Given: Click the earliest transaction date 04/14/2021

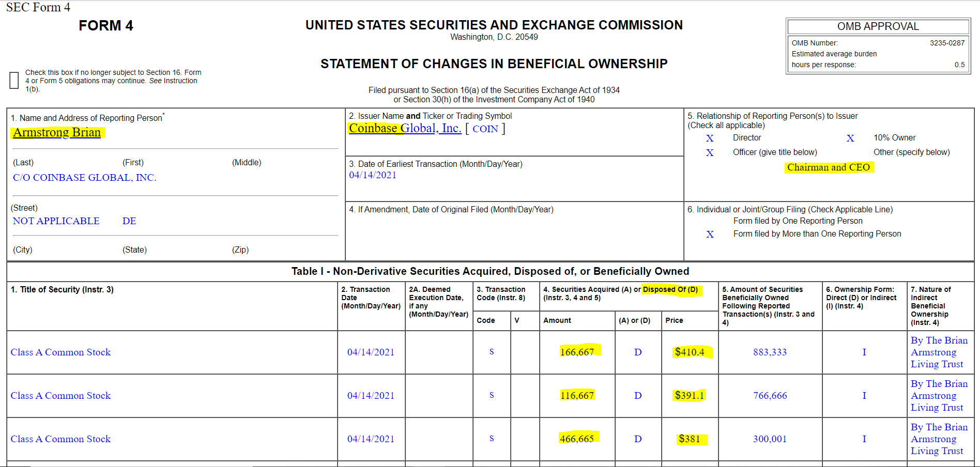Looking at the screenshot, I should coord(373,175).
